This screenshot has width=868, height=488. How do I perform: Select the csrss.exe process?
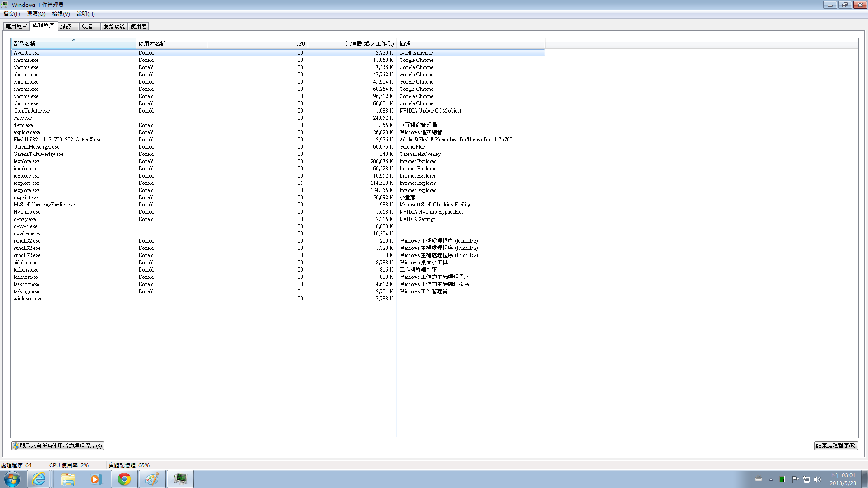(x=278, y=118)
